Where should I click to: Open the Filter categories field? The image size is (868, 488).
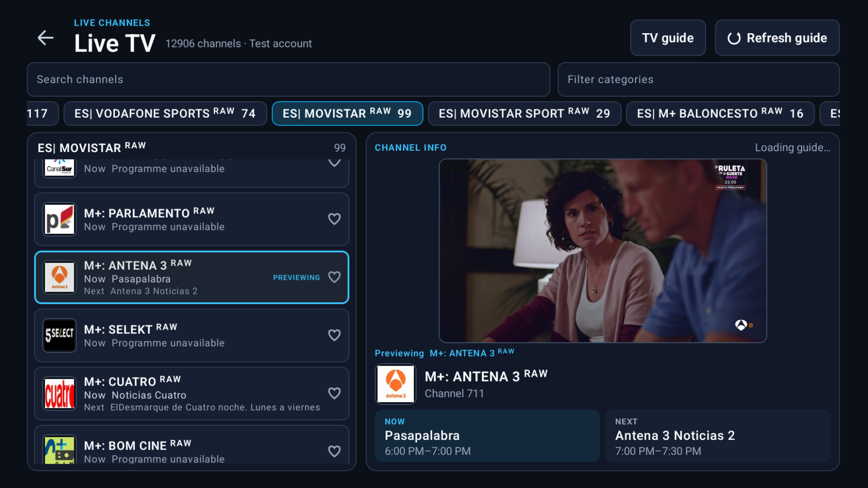[698, 80]
